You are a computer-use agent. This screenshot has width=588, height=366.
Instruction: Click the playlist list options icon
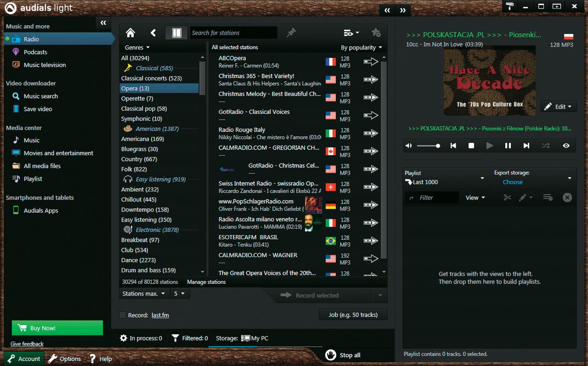[x=548, y=197]
